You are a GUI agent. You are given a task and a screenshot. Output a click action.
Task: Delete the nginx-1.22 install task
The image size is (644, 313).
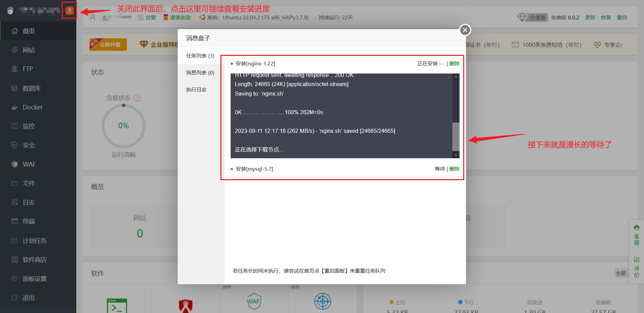tap(454, 63)
